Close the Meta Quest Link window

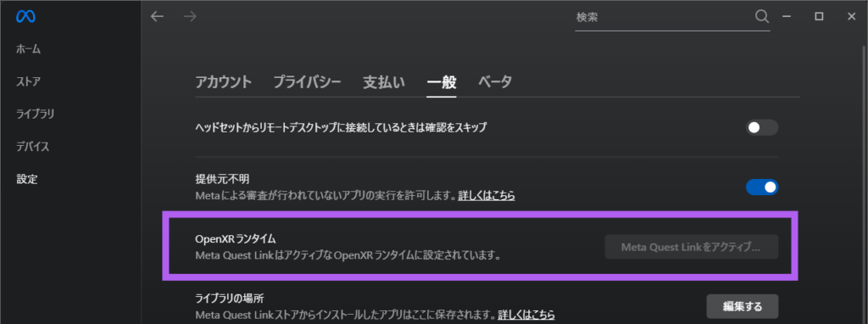851,17
